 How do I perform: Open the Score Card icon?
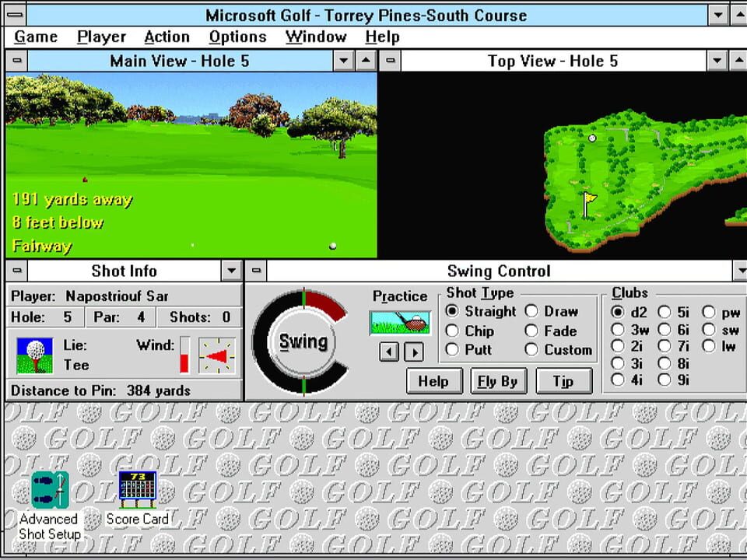(x=137, y=491)
